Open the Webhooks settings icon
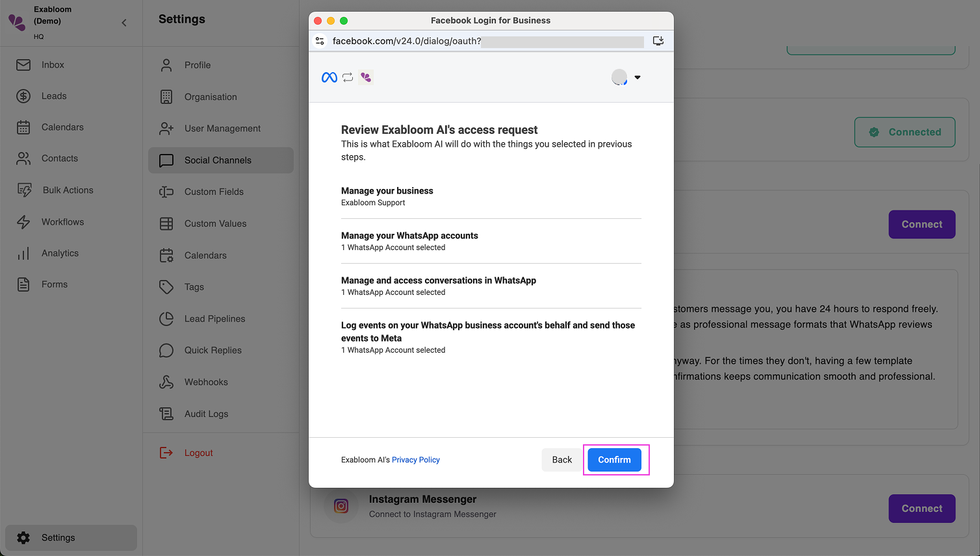Viewport: 980px width, 556px height. click(166, 381)
